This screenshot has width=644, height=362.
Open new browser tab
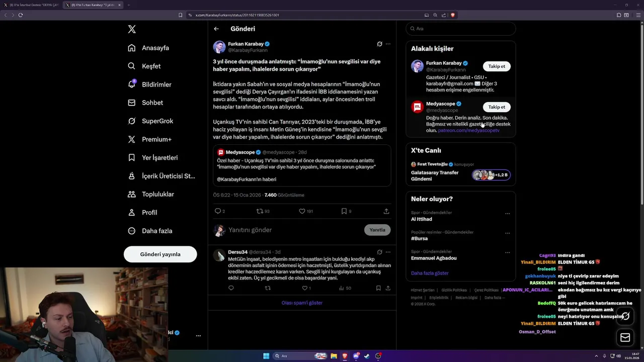click(128, 5)
